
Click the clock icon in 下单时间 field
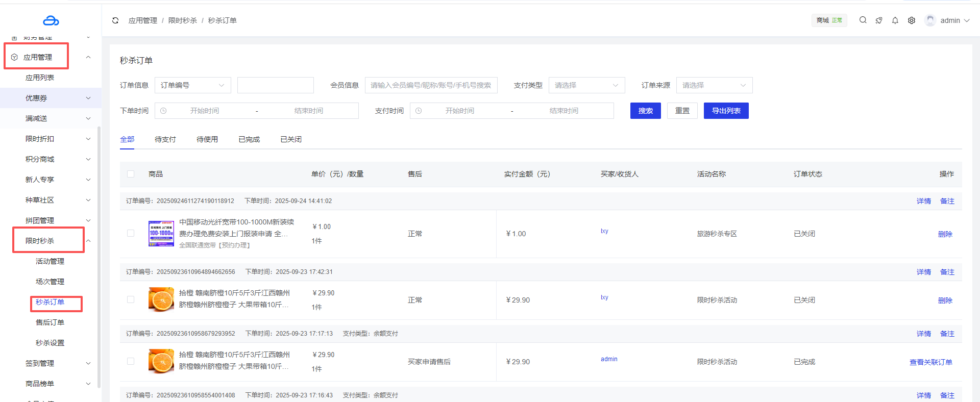coord(163,111)
